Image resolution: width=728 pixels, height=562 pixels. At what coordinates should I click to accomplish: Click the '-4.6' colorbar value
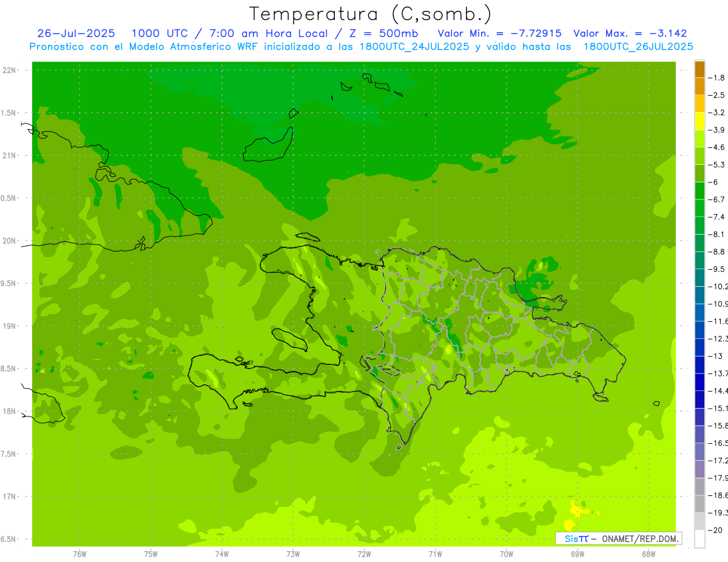(x=717, y=147)
